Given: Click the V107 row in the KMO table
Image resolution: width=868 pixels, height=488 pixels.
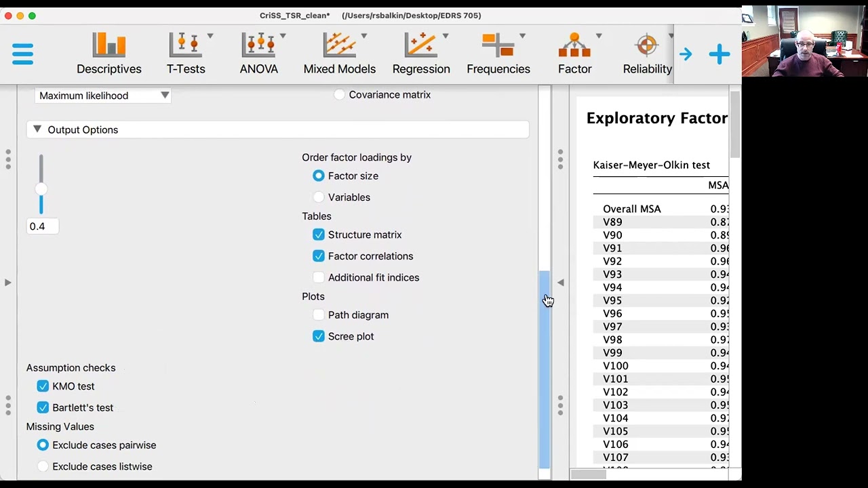Looking at the screenshot, I should tap(661, 457).
